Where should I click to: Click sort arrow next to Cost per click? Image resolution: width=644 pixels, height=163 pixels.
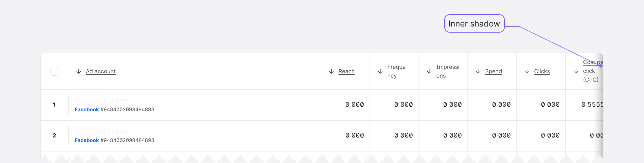point(576,71)
